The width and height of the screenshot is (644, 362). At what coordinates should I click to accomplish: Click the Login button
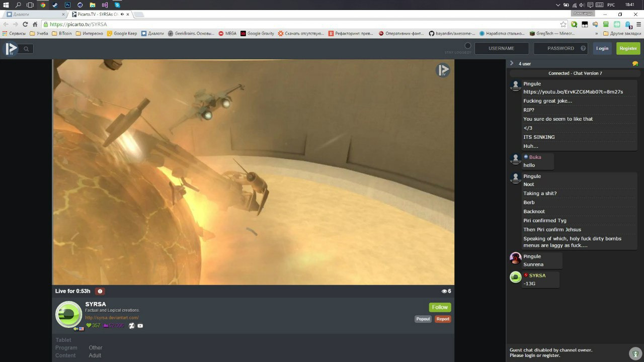[602, 48]
